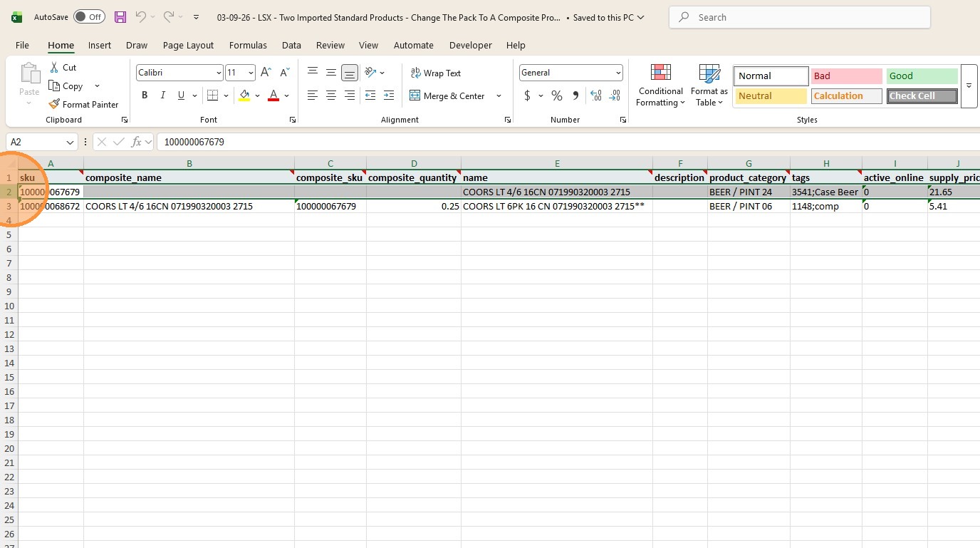Align cell text right

[x=350, y=95]
